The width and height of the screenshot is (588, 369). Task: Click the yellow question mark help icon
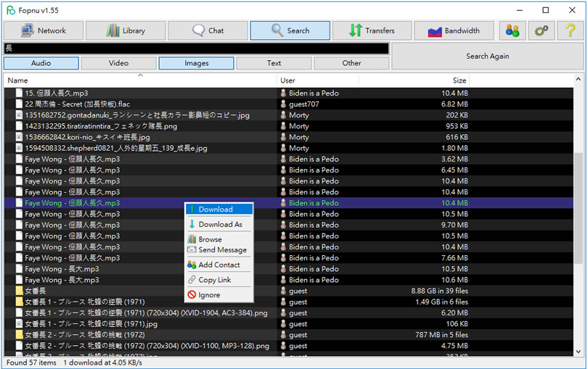(x=571, y=30)
